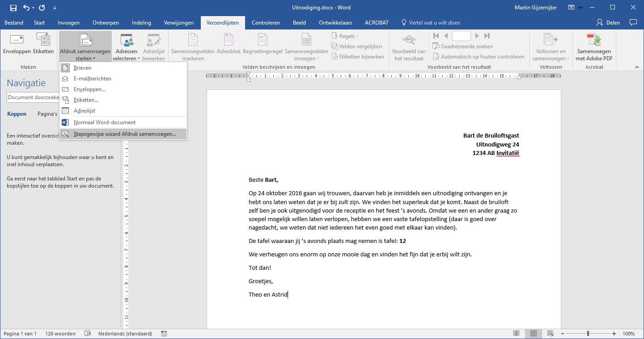Click the record number input box
The width and height of the screenshot is (644, 339).
[x=462, y=36]
